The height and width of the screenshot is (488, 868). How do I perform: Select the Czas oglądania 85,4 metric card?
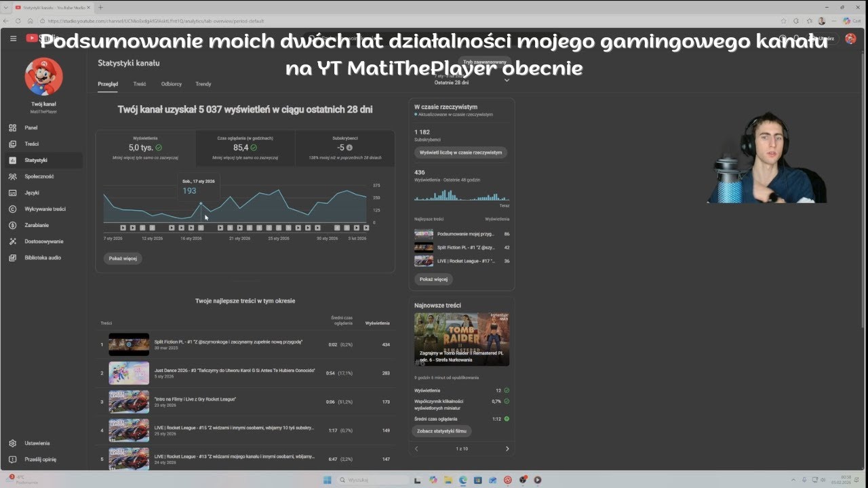[245, 148]
